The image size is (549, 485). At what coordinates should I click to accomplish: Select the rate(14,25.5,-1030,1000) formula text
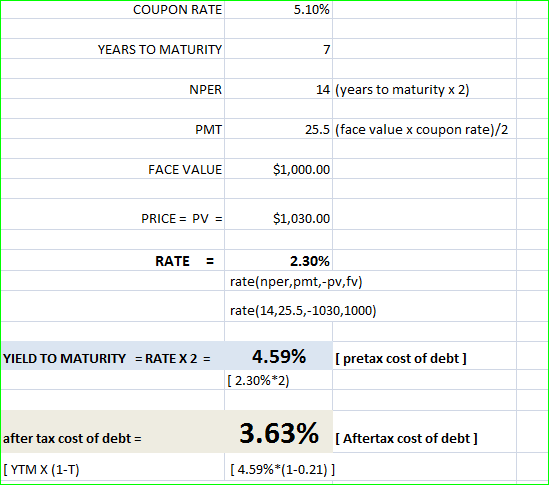303,311
